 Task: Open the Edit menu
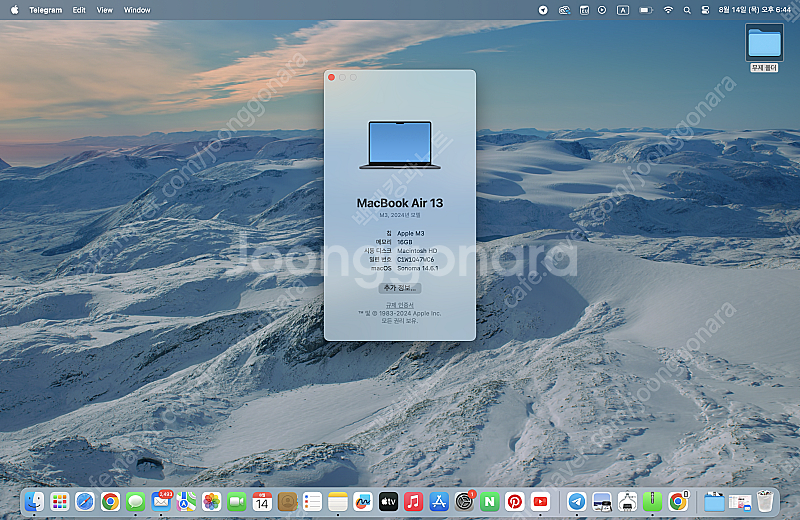(79, 10)
